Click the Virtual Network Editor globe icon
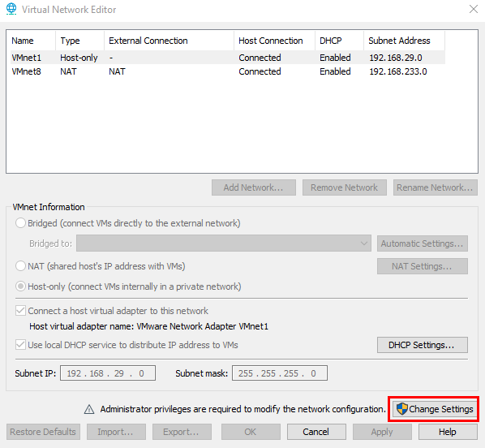 coord(11,9)
